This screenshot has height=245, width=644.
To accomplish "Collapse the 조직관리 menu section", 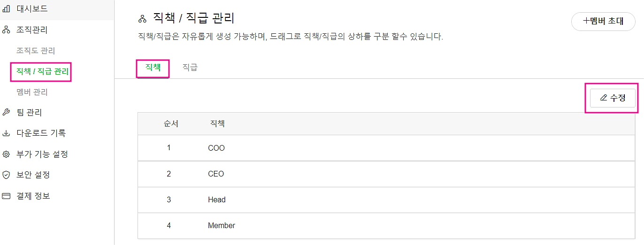I will coord(32,30).
